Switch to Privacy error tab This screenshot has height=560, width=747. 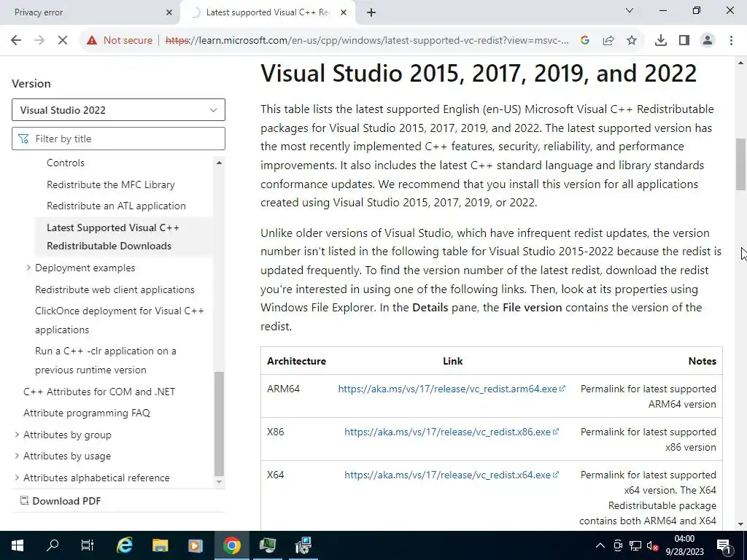tap(90, 12)
